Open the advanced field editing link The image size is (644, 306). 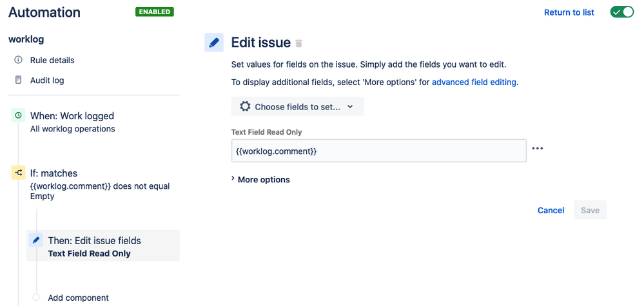(x=474, y=82)
